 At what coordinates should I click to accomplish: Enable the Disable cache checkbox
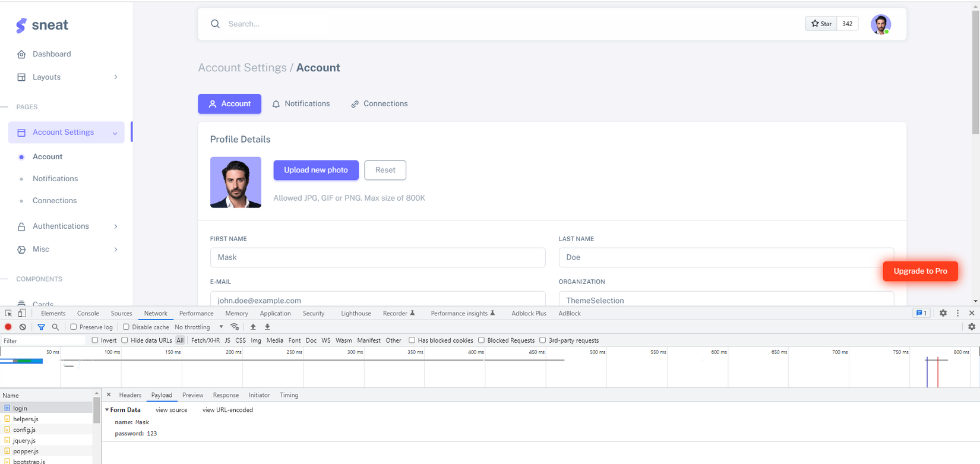coord(126,327)
